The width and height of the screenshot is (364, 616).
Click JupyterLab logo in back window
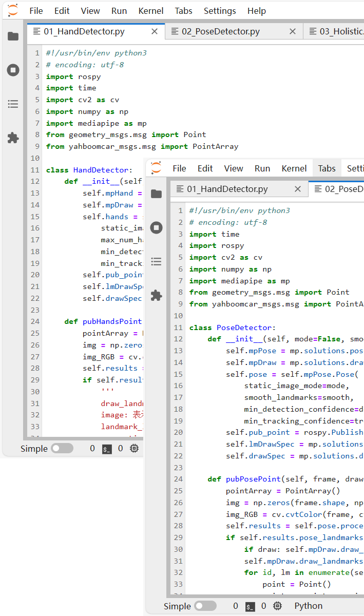[x=13, y=10]
